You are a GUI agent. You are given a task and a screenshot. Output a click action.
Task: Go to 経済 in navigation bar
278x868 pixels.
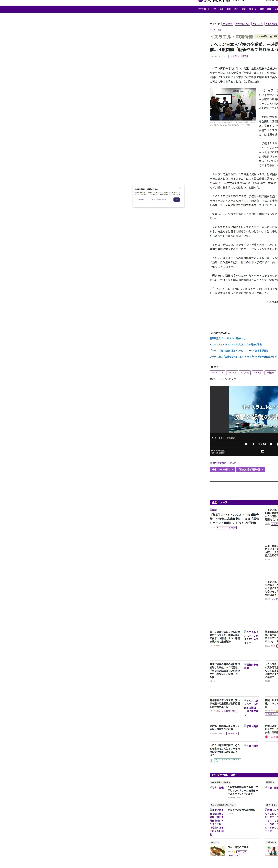coord(244,9)
